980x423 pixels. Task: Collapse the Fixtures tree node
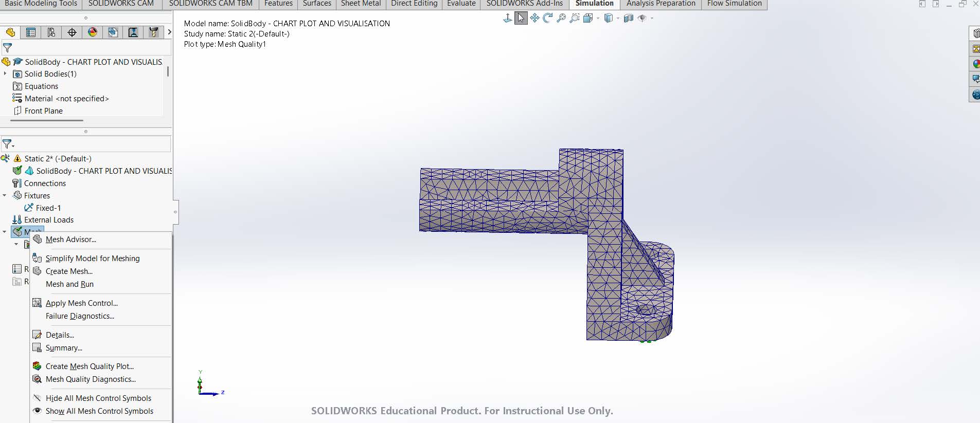(x=5, y=195)
